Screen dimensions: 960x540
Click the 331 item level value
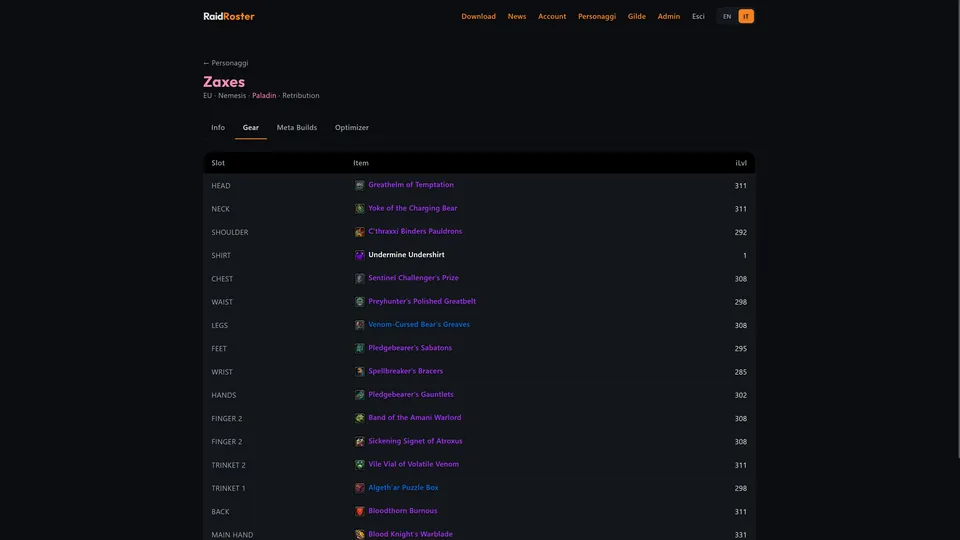[741, 534]
